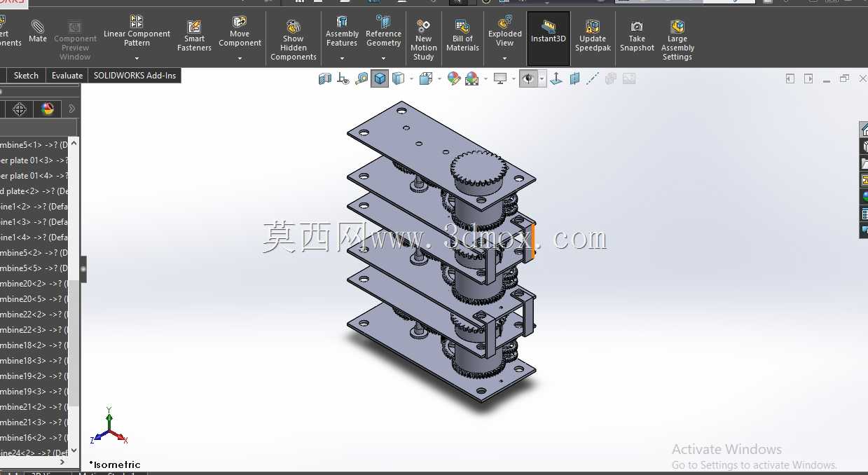Open the Display Style dropdown arrow

pyautogui.click(x=411, y=78)
